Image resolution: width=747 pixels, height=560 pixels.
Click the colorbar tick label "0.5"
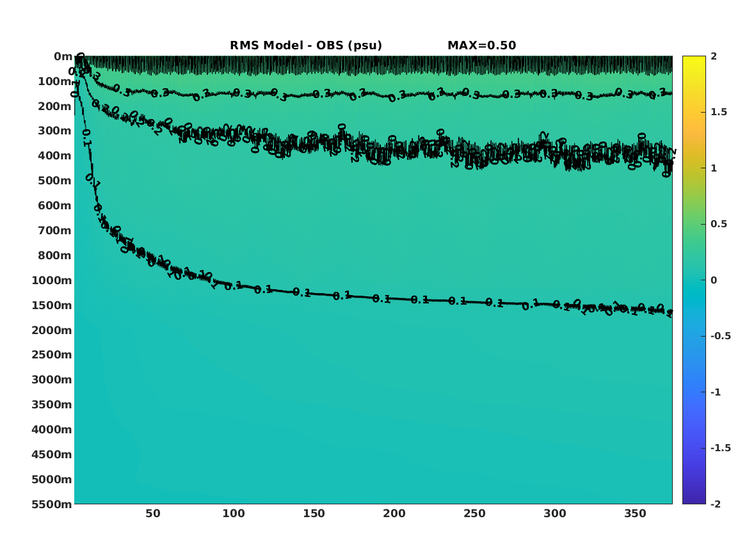[719, 224]
